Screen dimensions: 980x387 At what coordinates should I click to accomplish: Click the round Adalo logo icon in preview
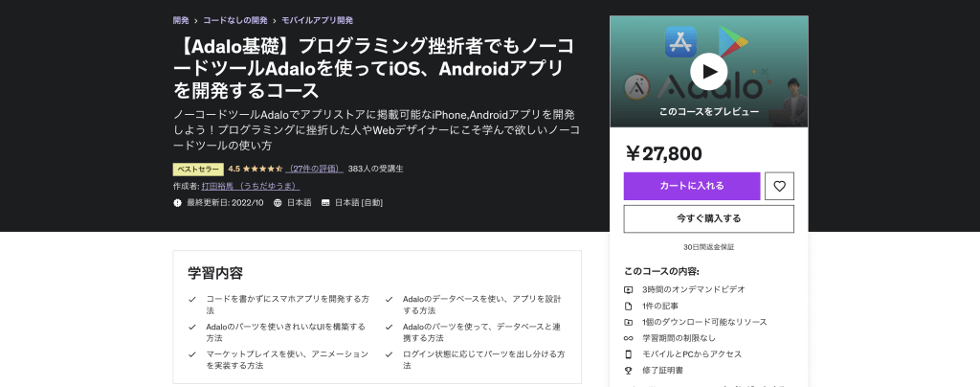click(x=636, y=87)
